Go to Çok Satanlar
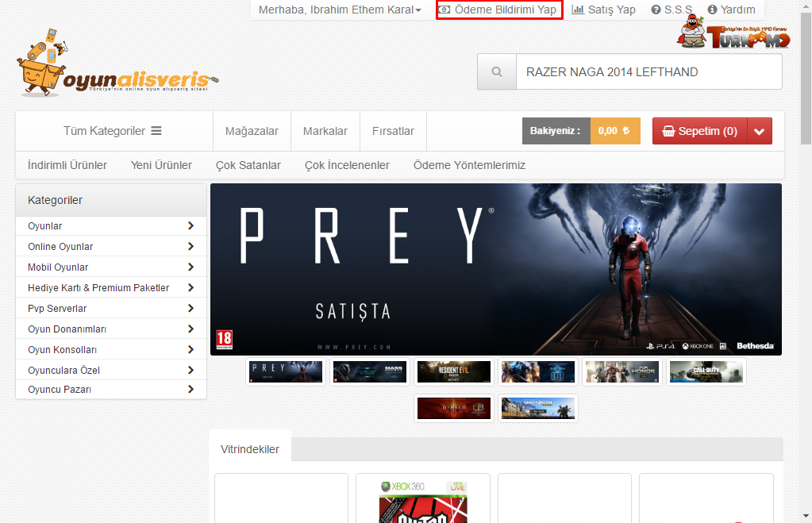Screen dimensions: 812x523 pos(248,165)
